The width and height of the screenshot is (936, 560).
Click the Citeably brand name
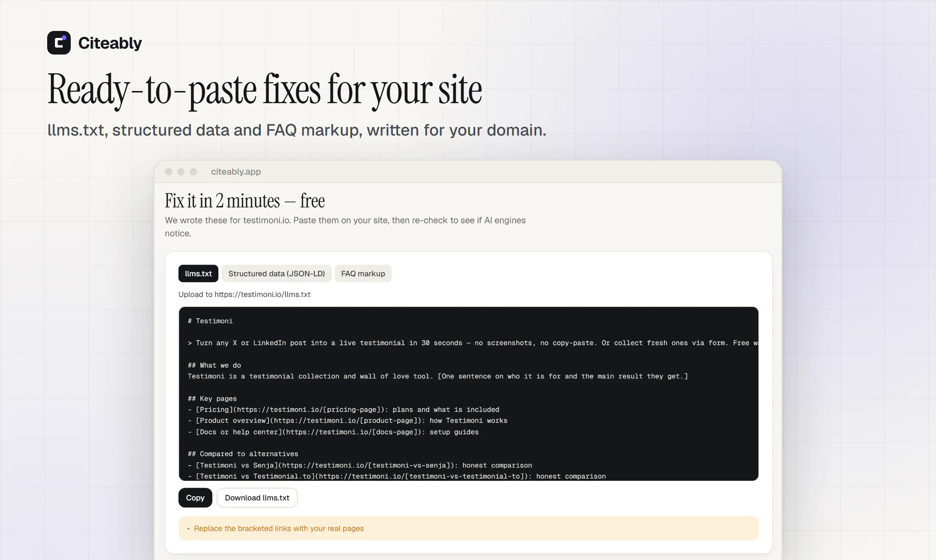click(110, 43)
